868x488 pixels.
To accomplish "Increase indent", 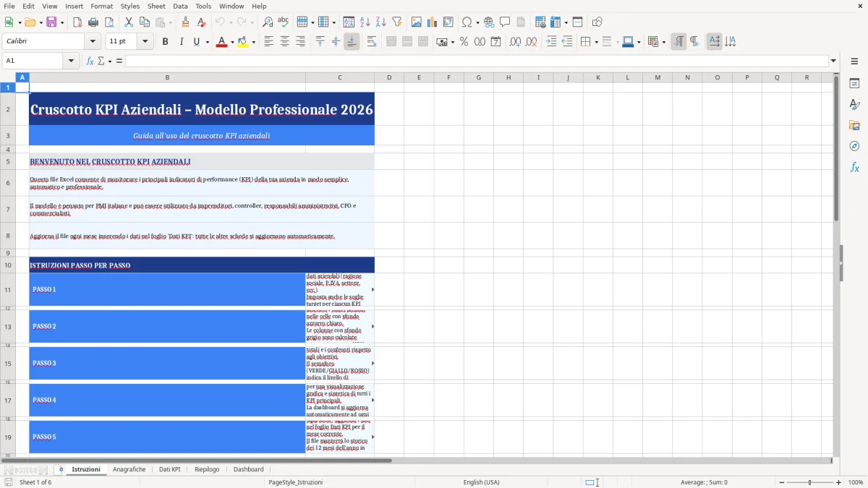I will tap(551, 42).
